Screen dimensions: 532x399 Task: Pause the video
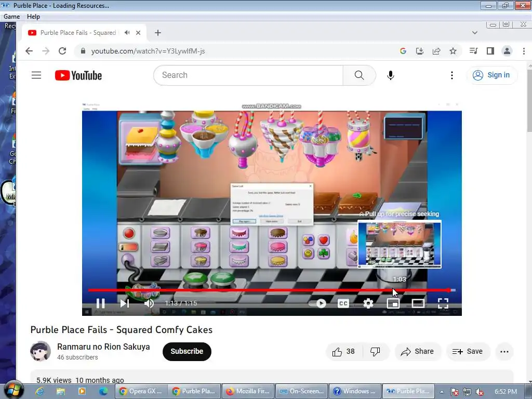coord(100,303)
